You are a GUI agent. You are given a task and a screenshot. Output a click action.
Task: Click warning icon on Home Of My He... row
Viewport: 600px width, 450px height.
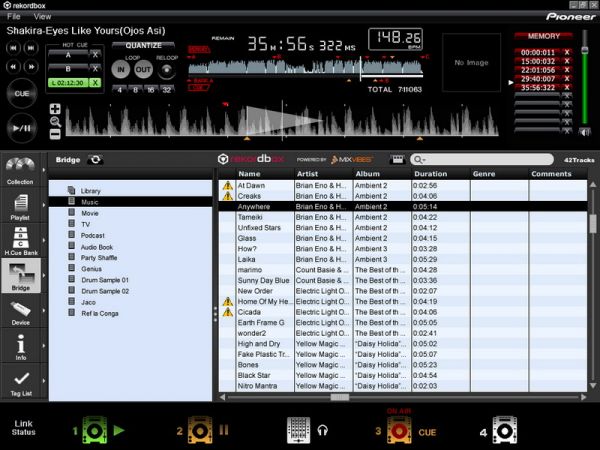click(x=228, y=302)
